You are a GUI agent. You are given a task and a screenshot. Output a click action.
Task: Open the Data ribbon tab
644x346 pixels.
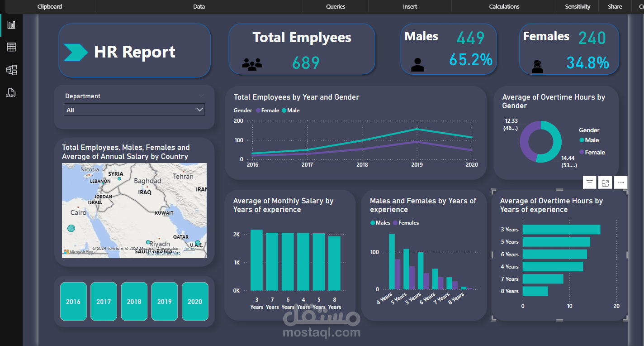199,6
